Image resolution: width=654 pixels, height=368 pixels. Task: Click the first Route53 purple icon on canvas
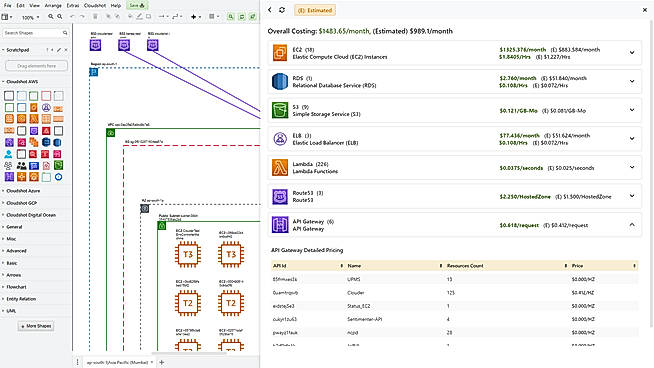96,45
